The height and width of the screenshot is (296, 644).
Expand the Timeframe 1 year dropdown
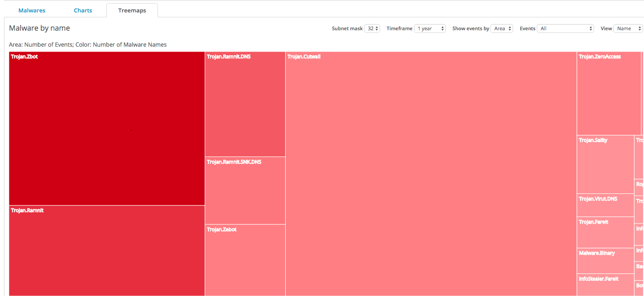click(430, 28)
